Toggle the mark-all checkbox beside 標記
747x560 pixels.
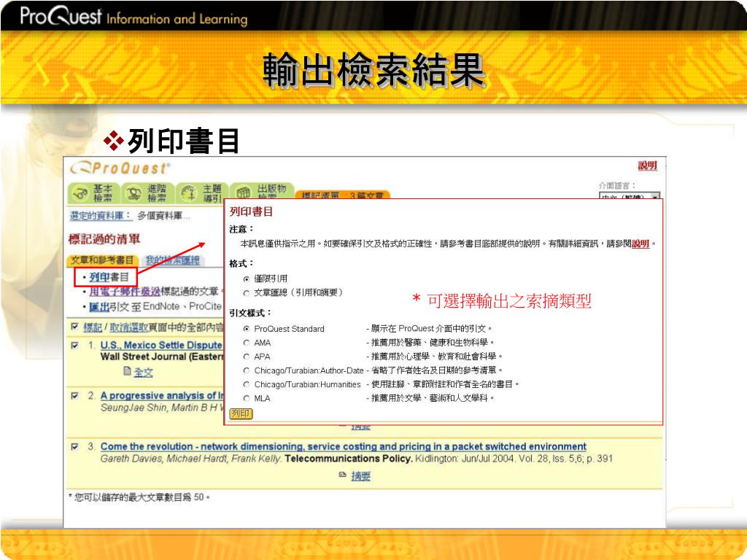tap(74, 327)
